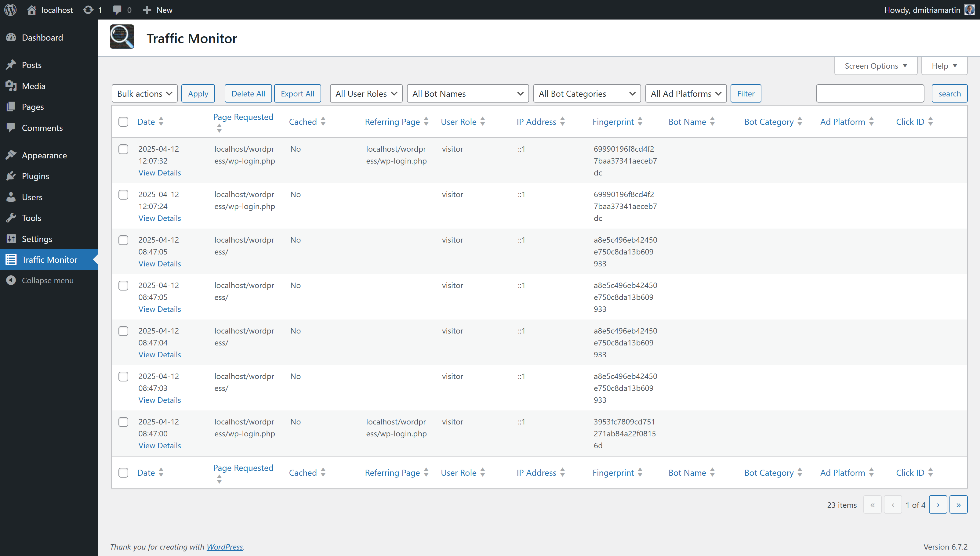The image size is (980, 556).
Task: Click sort arrows beside top Bot Name header
Action: pyautogui.click(x=712, y=121)
